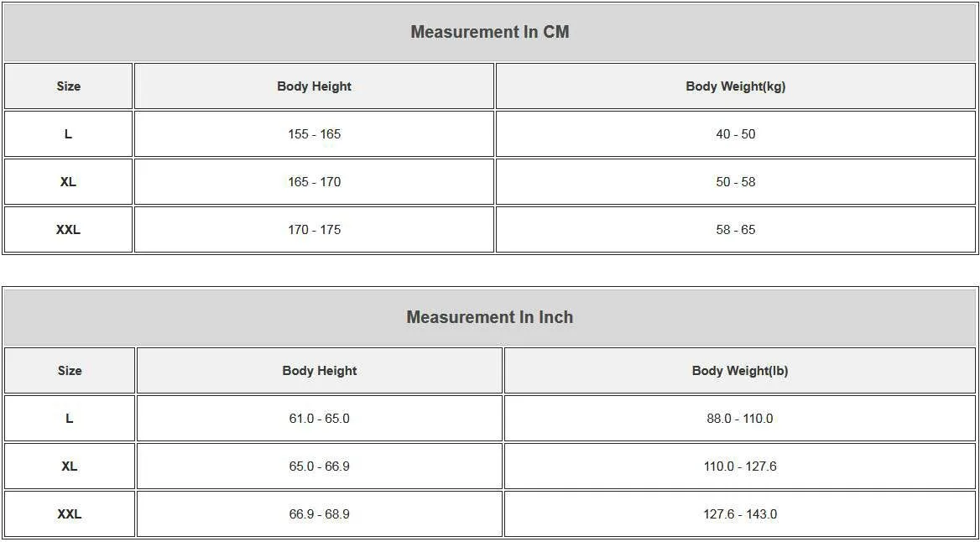980x542 pixels.
Task: Select the 50 - 58 weight cell
Action: (x=736, y=181)
